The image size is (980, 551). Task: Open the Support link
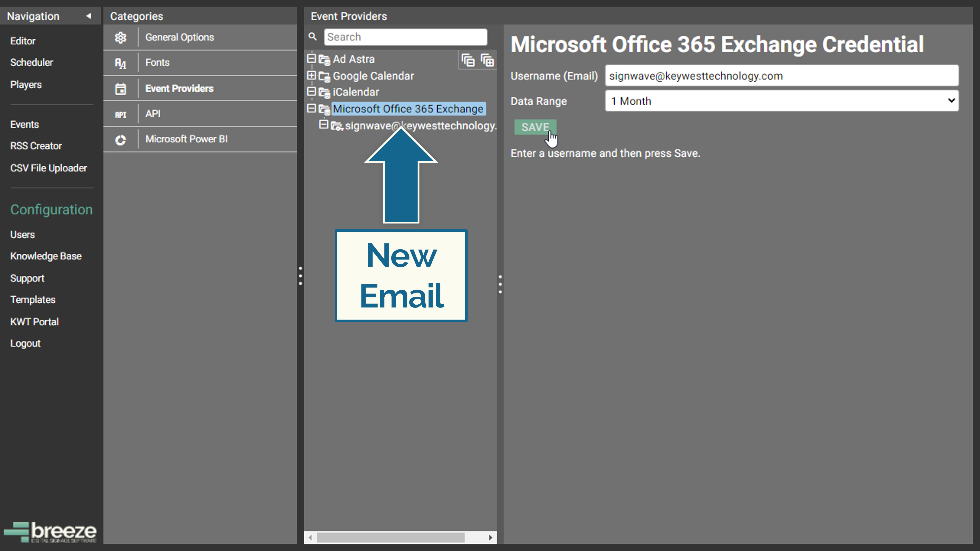point(27,278)
